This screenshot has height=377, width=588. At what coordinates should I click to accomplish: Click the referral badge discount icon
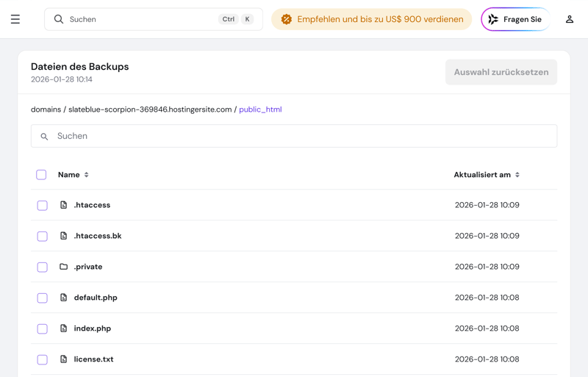[286, 19]
